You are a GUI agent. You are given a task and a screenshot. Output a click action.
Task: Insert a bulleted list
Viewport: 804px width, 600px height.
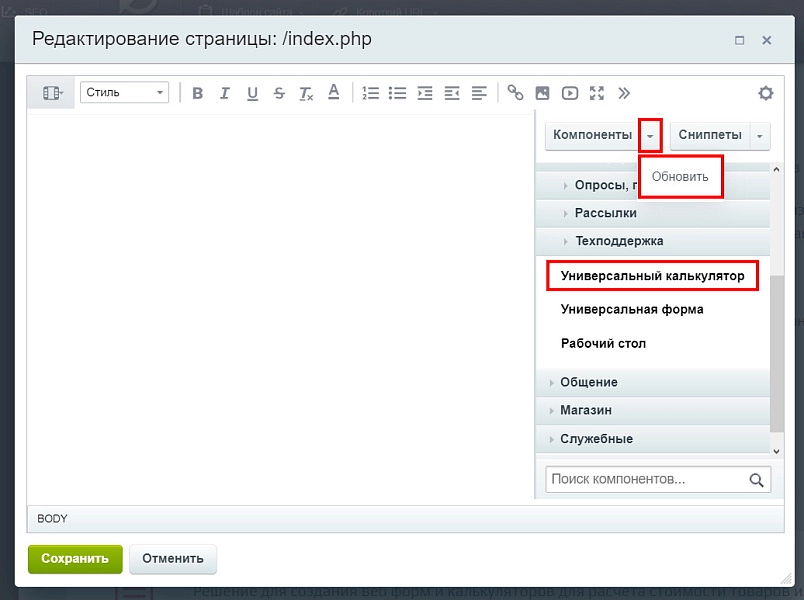[397, 93]
